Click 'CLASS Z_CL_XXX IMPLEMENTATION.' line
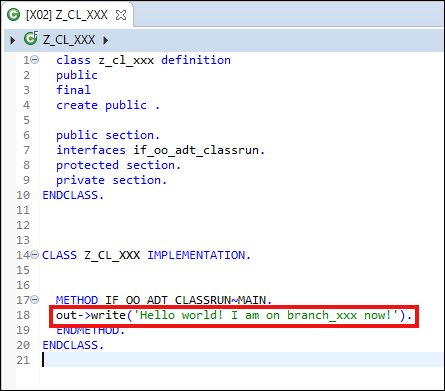Screen dimensions: 445x391 click(146, 255)
